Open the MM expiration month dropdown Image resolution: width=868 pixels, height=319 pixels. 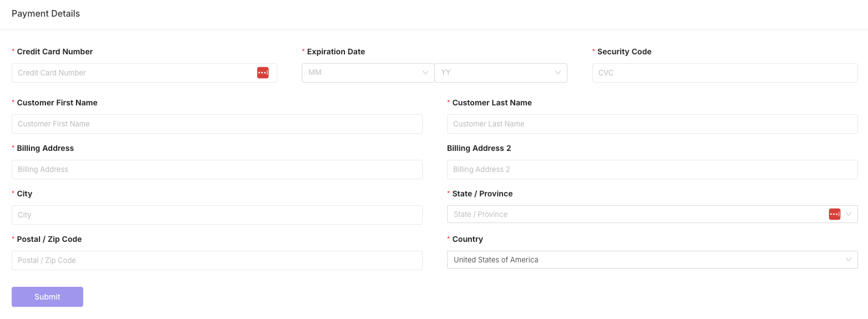[x=368, y=73]
